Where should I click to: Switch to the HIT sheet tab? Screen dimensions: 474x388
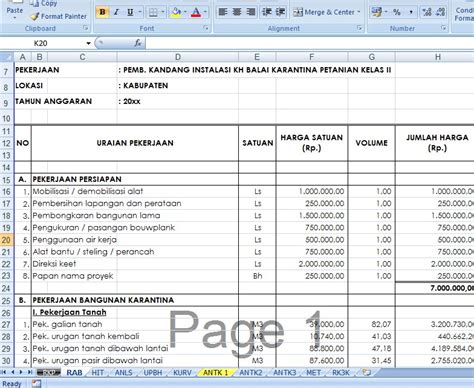click(98, 372)
